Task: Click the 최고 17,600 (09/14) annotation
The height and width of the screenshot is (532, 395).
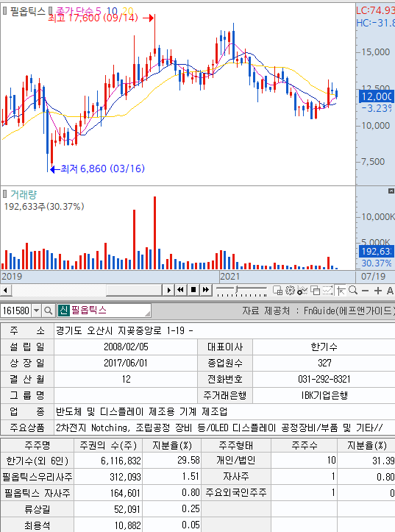Action: point(93,18)
